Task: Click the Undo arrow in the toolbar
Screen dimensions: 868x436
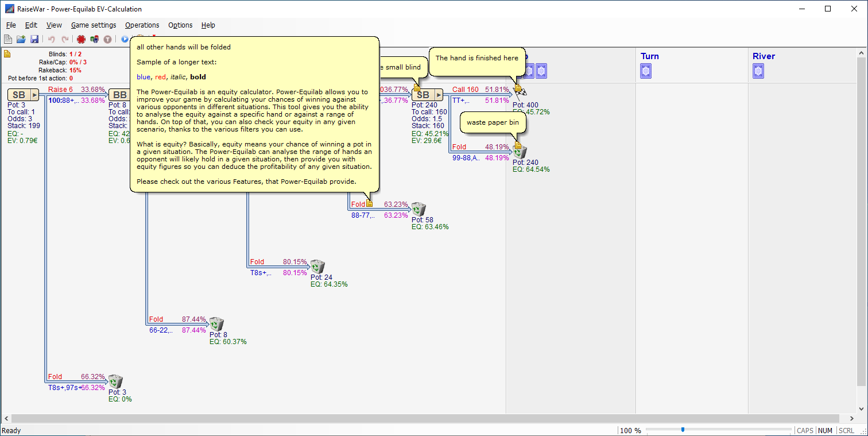Action: (x=51, y=39)
